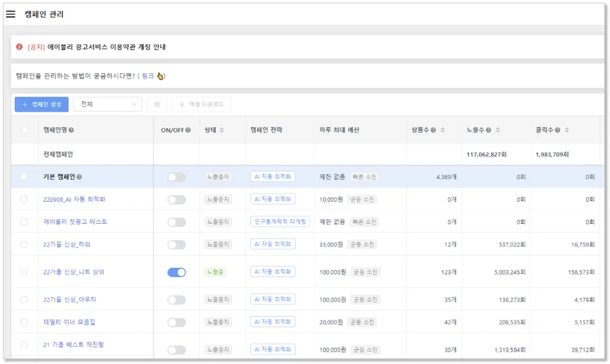Tick the checkbox for 22가을 신상_하의
Image resolution: width=610 pixels, height=364 pixels.
pyautogui.click(x=24, y=245)
